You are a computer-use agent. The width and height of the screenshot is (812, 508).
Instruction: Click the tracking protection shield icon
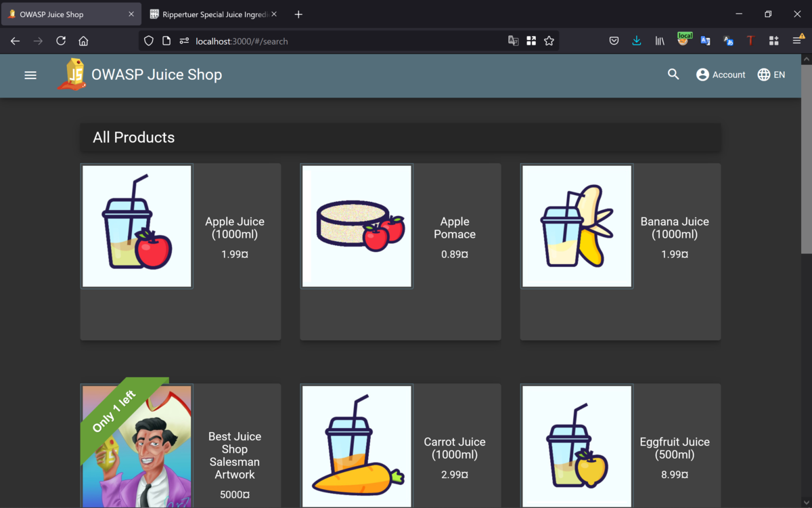coord(149,41)
